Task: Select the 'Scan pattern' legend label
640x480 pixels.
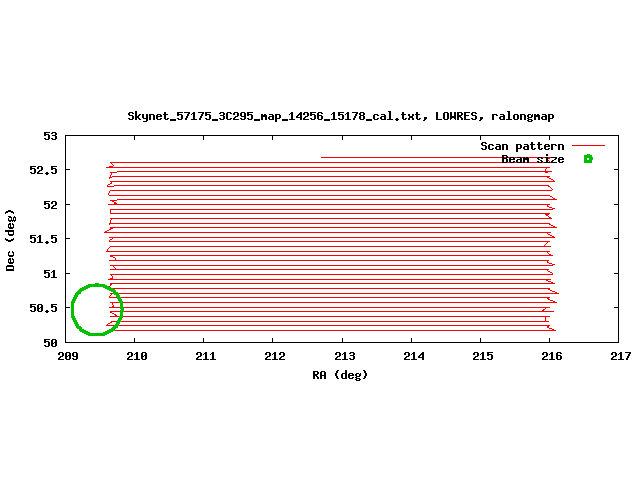Action: (522, 146)
